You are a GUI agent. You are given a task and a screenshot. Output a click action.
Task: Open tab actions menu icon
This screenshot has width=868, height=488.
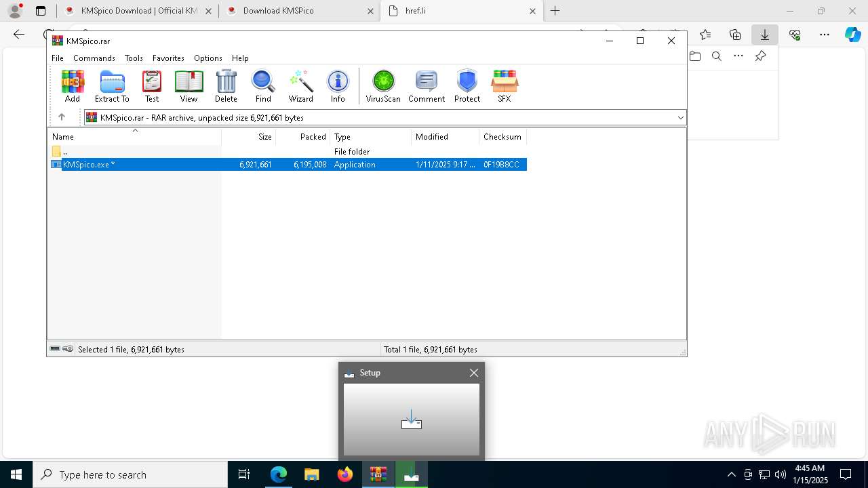click(x=41, y=11)
